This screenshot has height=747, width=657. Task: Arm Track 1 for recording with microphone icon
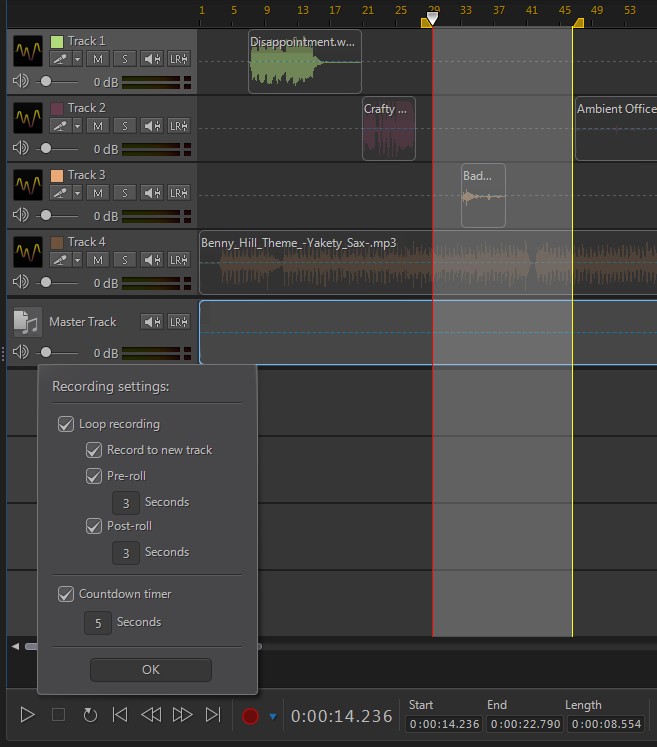click(60, 59)
